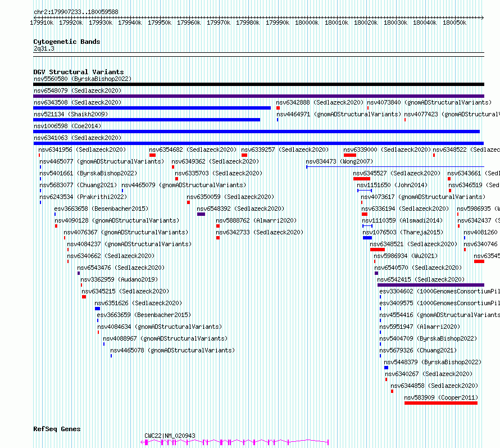Select the 2q31.3 cytogenetic band label
The width and height of the screenshot is (500, 448).
44,48
